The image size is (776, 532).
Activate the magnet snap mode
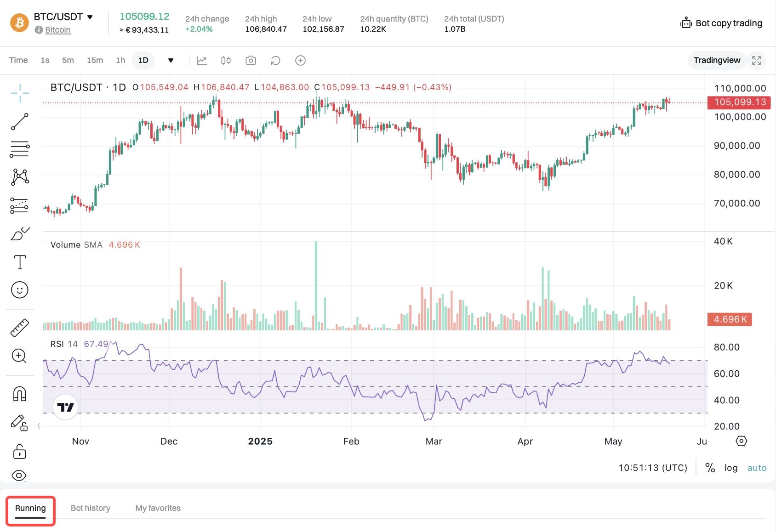pos(20,394)
